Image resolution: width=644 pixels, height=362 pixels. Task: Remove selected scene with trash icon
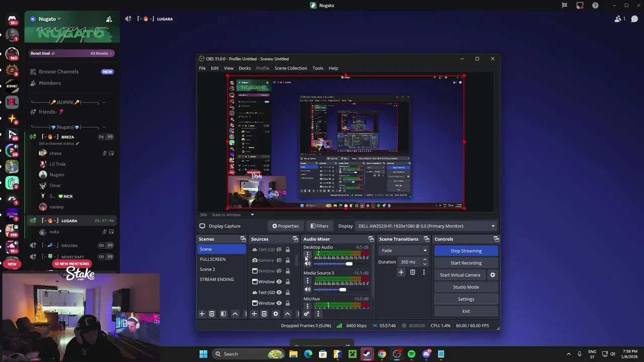[x=212, y=314]
